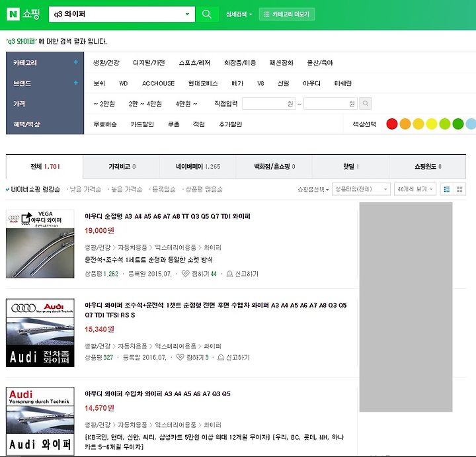Click the 신고하기 icon on 19,000원 item

coord(229,274)
